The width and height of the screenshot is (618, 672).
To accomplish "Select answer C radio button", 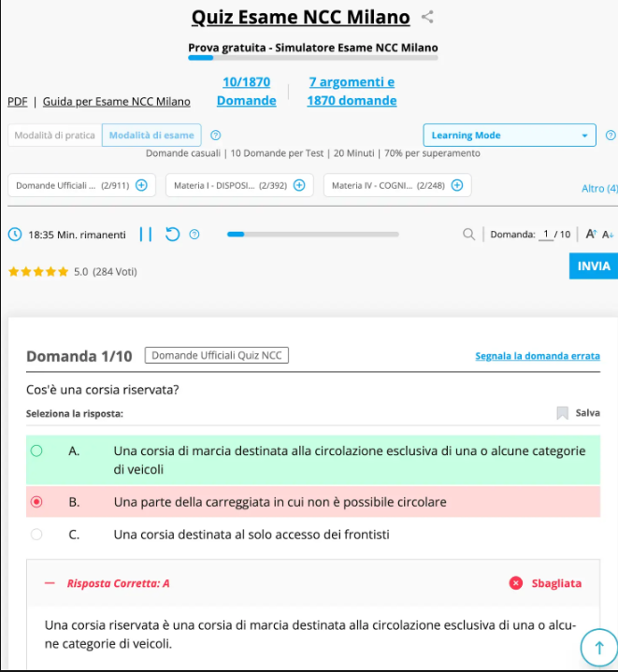I will click(x=36, y=535).
